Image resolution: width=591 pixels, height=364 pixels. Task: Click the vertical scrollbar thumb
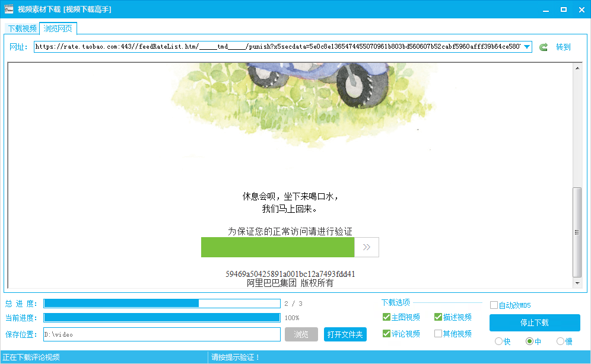click(x=577, y=232)
